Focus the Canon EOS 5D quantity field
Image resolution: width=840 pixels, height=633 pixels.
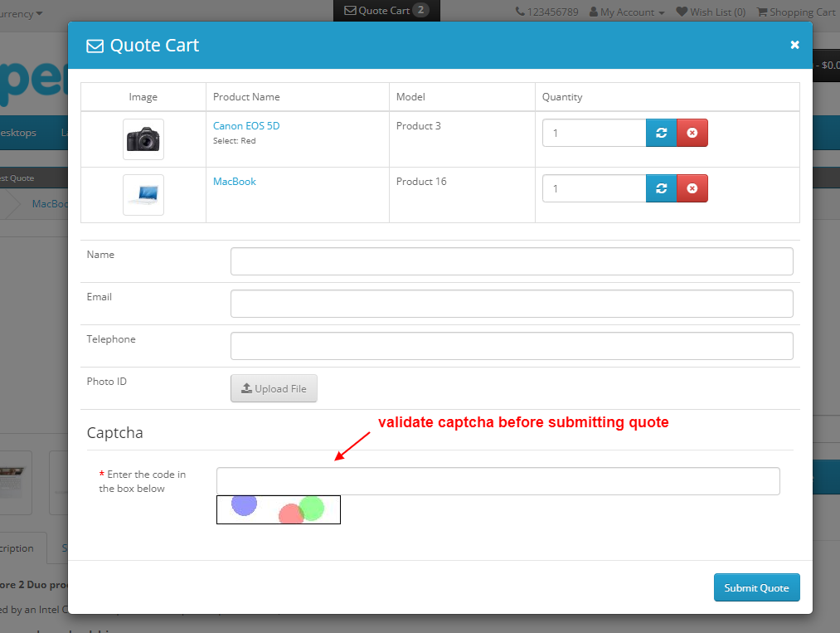[594, 133]
